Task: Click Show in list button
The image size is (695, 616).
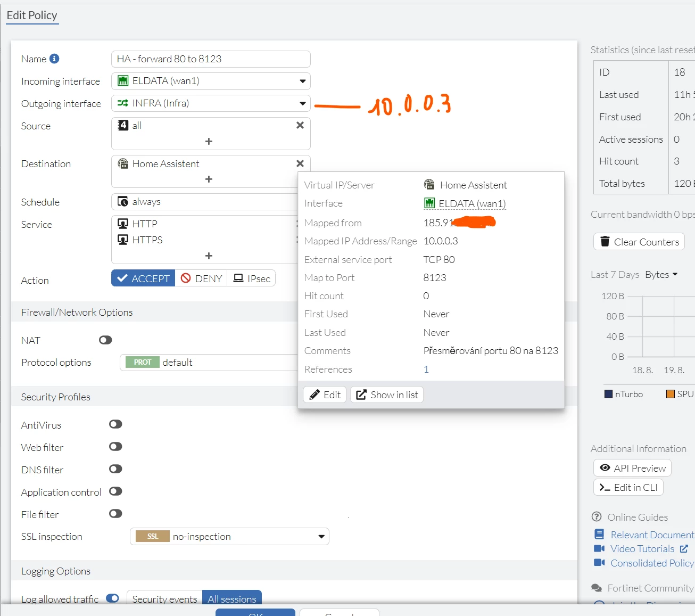Action: pos(387,395)
